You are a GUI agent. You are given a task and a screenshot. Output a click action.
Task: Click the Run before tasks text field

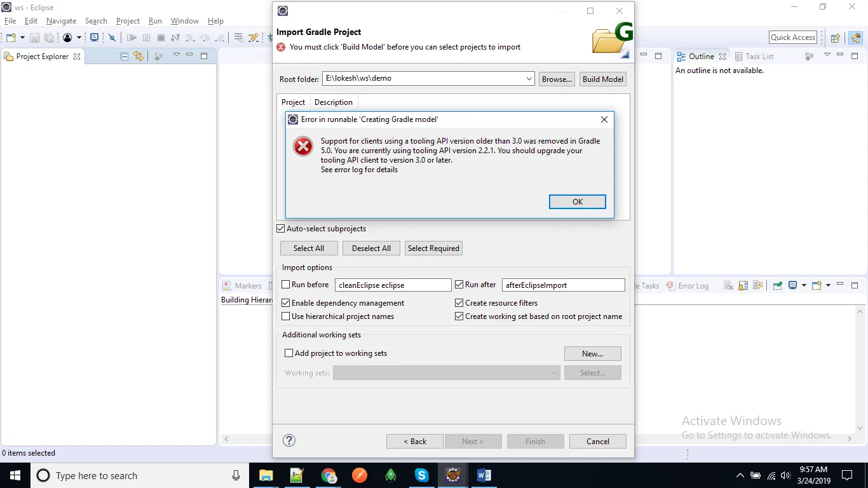[393, 285]
